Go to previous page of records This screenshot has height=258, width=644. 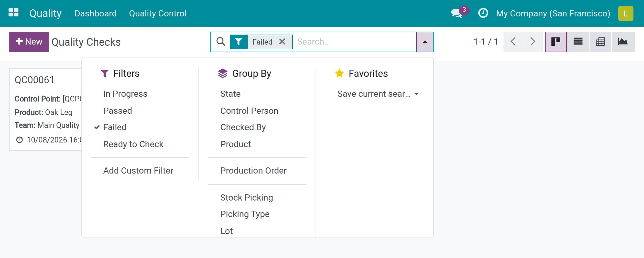pyautogui.click(x=513, y=42)
